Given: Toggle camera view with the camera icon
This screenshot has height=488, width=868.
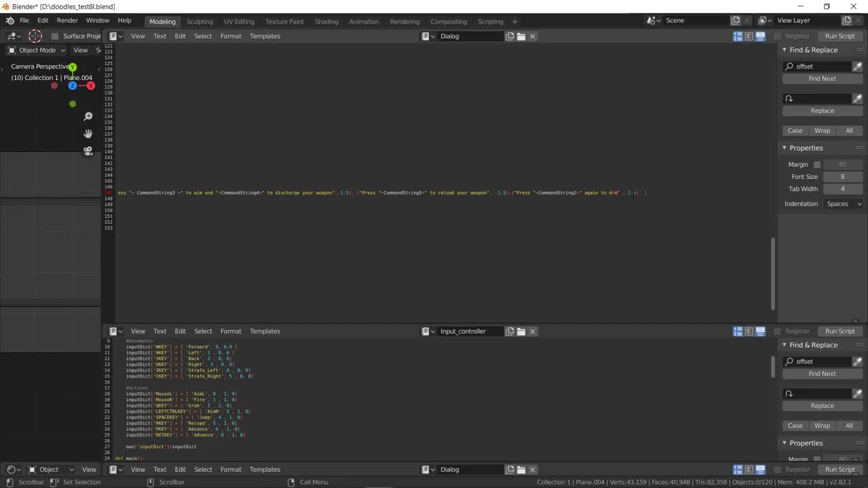Looking at the screenshot, I should click(x=88, y=150).
